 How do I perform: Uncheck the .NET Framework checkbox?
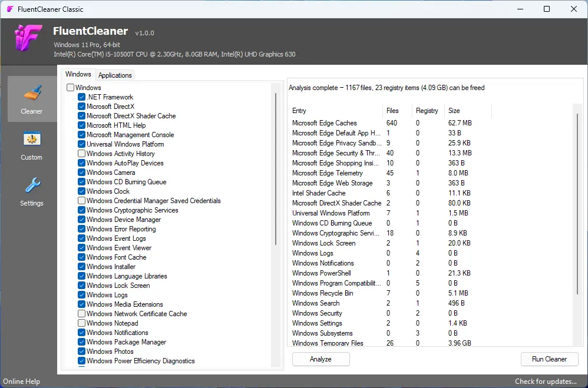coord(81,97)
